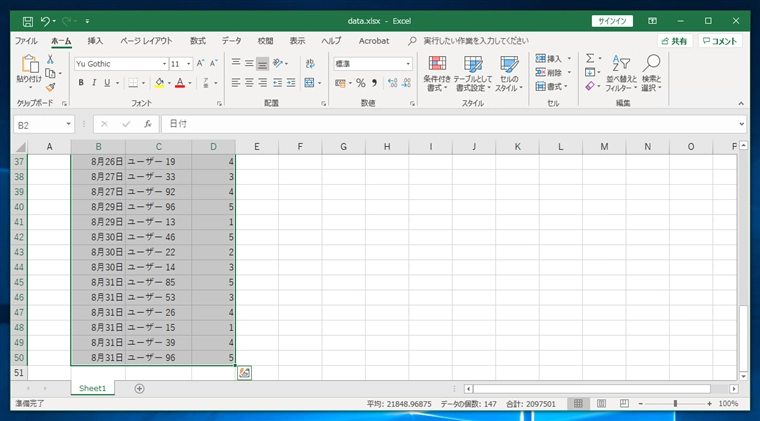
Task: Click the Sign in (サインイン) button
Action: (611, 20)
